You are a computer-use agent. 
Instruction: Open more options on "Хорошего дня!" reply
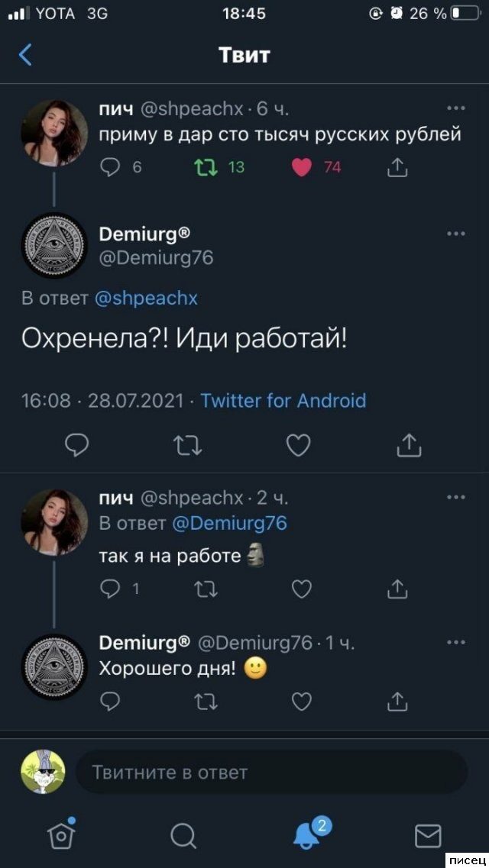(x=455, y=642)
